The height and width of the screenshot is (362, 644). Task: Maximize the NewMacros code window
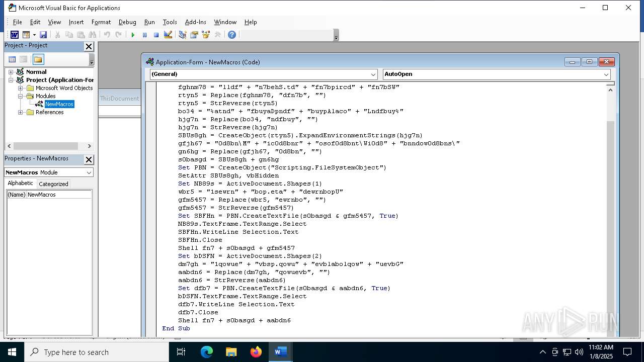point(589,62)
